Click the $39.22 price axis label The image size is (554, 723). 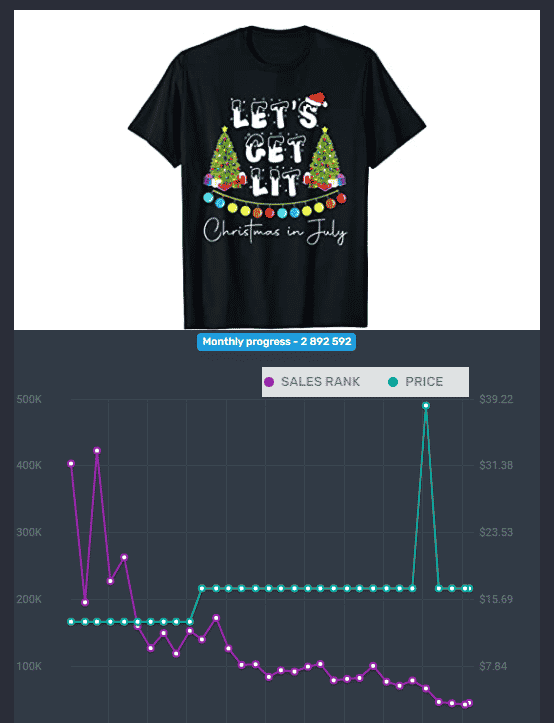click(496, 399)
